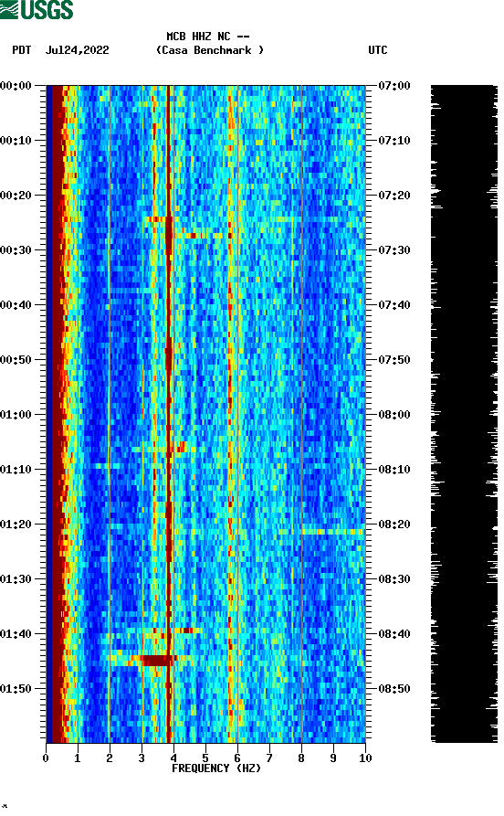Click the 'UTC' timezone label

tap(378, 50)
